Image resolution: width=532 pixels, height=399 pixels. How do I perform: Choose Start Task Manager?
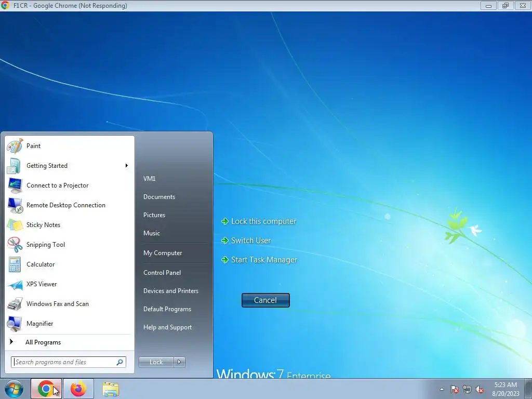click(x=264, y=260)
